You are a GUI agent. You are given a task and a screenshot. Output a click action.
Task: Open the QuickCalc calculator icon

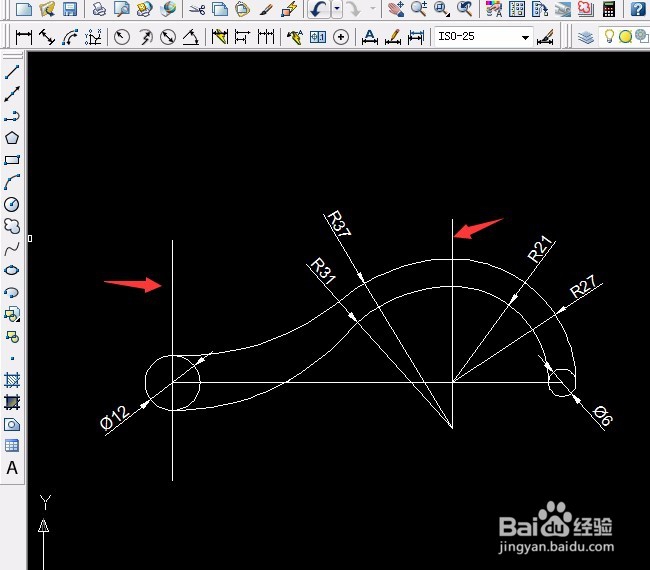609,8
